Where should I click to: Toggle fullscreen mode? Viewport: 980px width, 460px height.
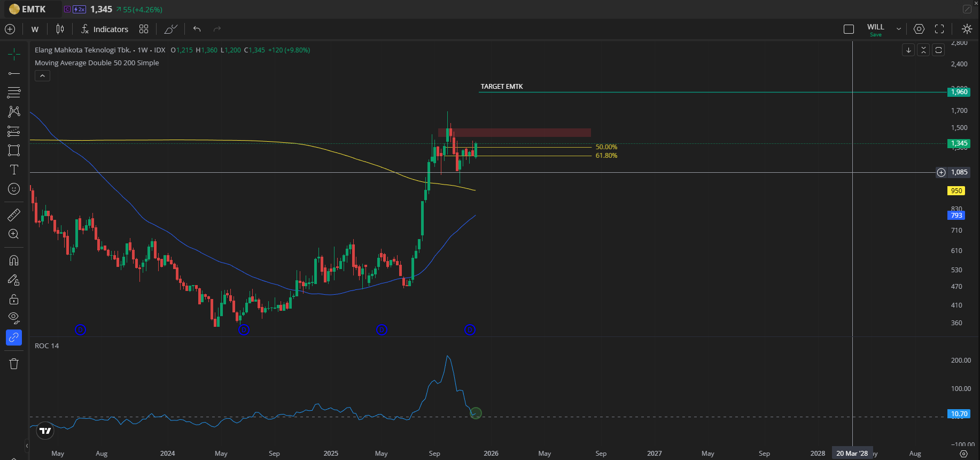939,29
